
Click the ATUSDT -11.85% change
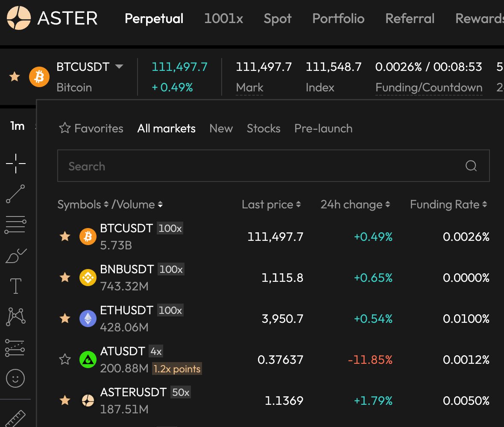tap(370, 360)
